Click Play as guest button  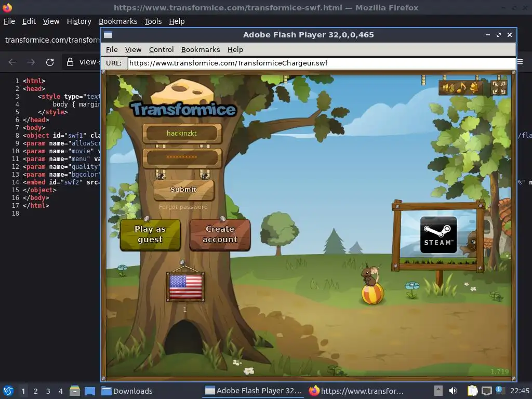click(x=150, y=234)
